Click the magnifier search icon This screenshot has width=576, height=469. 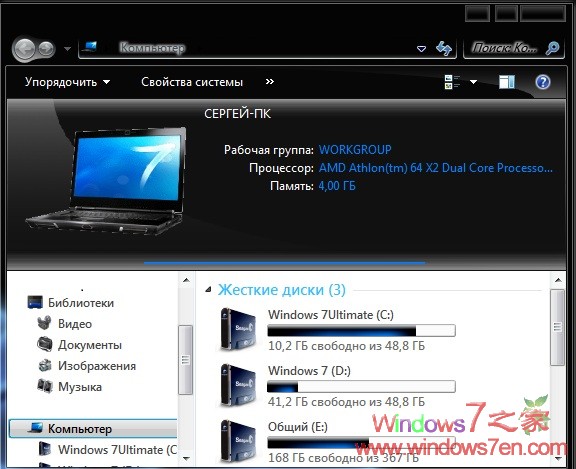(x=552, y=48)
